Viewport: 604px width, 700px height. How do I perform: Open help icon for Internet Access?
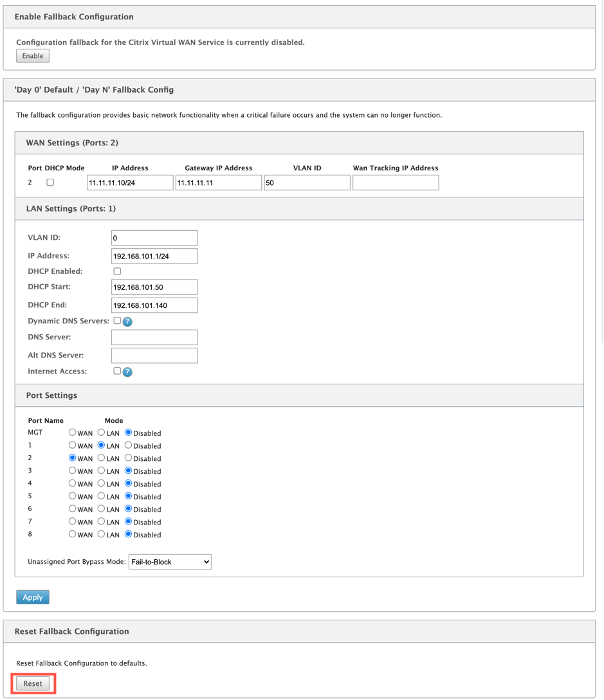127,372
